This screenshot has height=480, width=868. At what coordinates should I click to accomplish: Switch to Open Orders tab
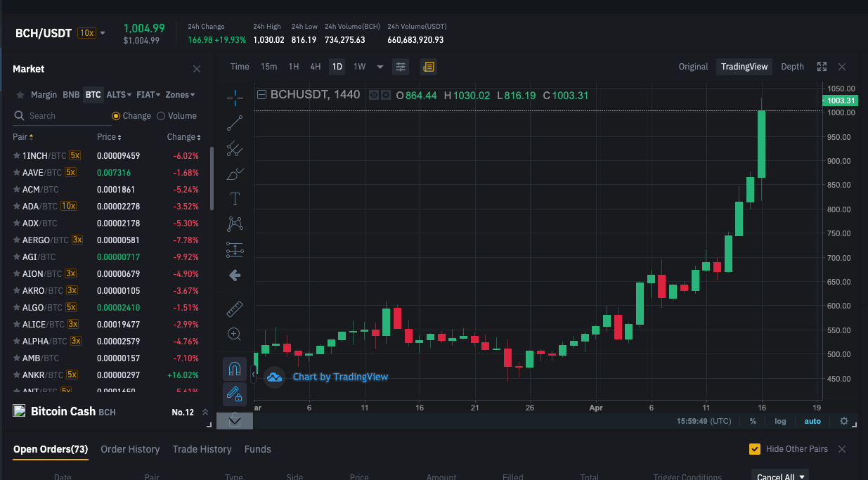click(x=51, y=449)
